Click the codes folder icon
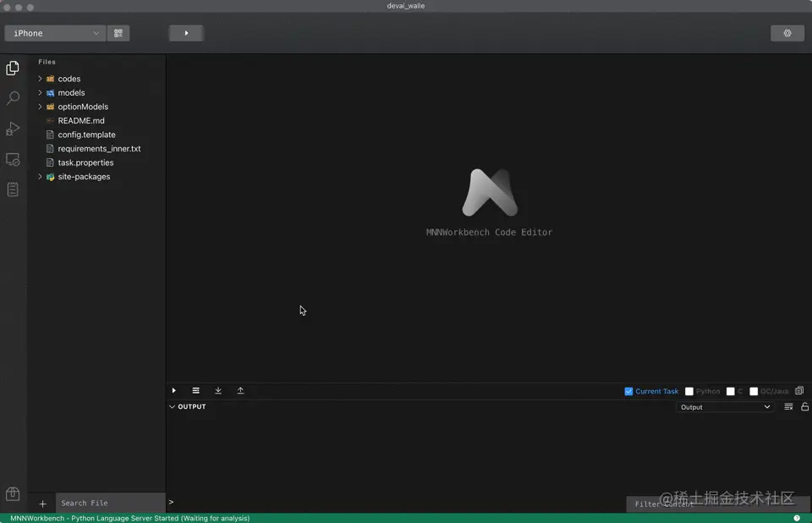This screenshot has width=812, height=523. (50, 79)
